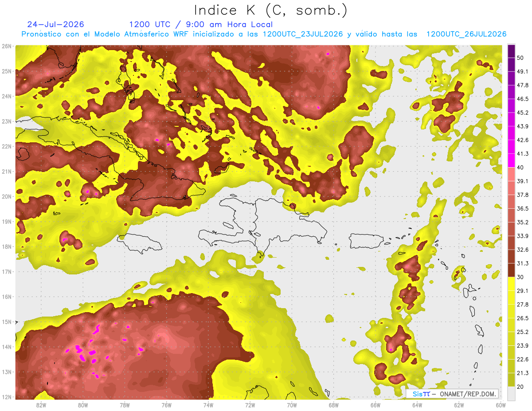Viewport: 532px width, 411px height.
Task: Click the latitude label '25N'
Action: (7, 71)
